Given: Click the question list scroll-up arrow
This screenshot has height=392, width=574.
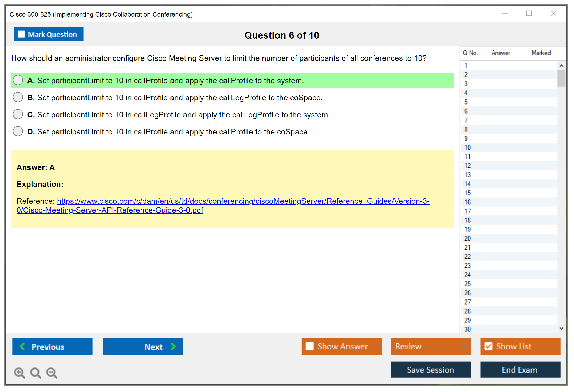Looking at the screenshot, I should (x=561, y=66).
